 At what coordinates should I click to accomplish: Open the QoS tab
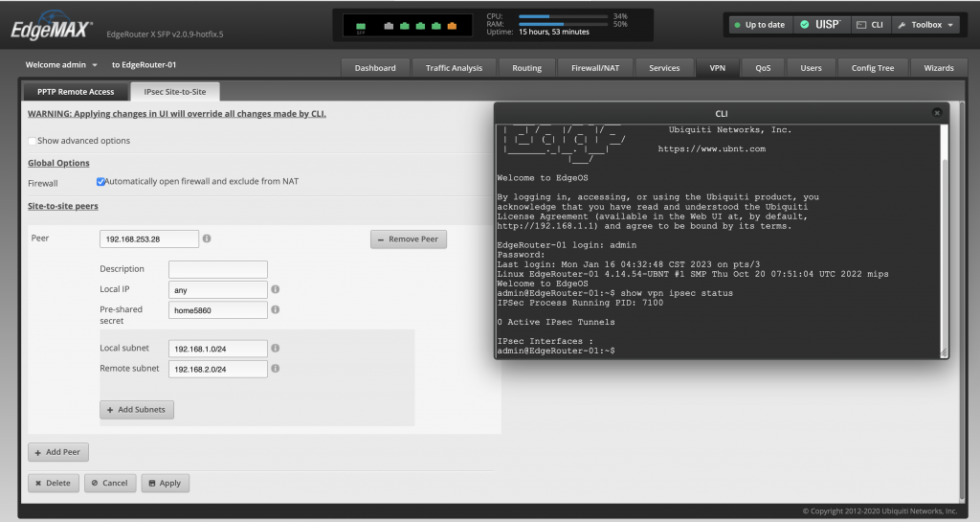coord(763,67)
